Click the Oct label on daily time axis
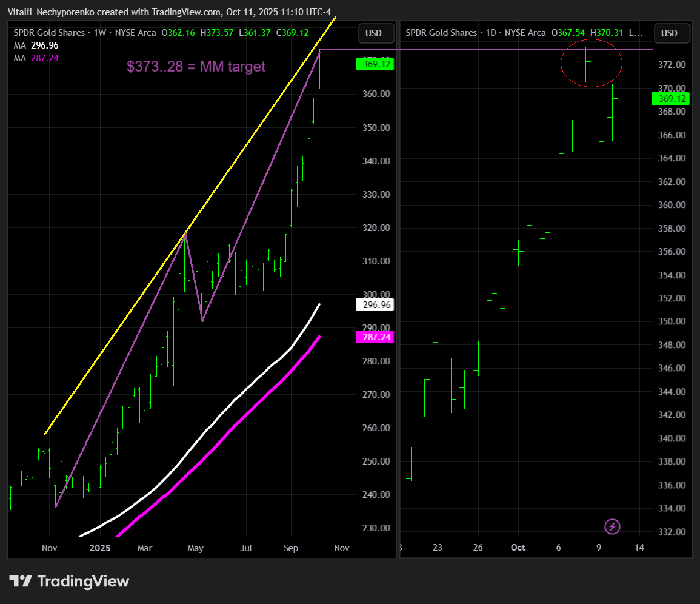This screenshot has width=700, height=604. pyautogui.click(x=518, y=547)
